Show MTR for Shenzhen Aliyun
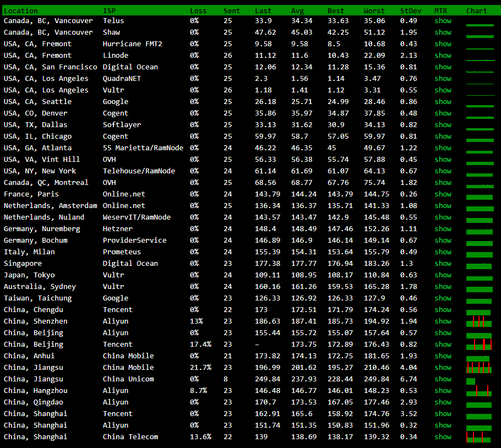The height and width of the screenshot is (448, 501). pyautogui.click(x=443, y=321)
